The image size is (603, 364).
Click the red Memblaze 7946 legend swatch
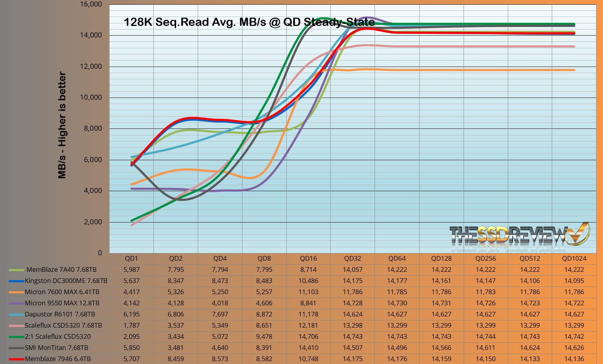16,359
